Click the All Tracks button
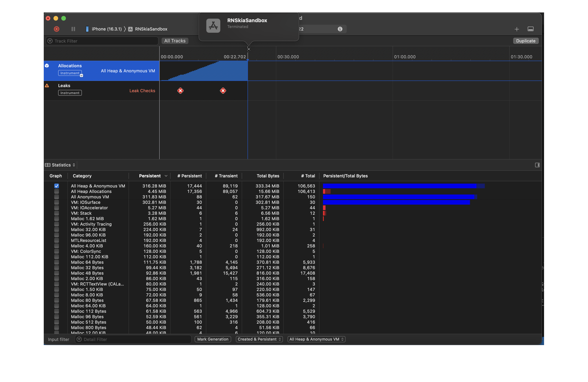This screenshot has width=588, height=382. click(x=175, y=41)
